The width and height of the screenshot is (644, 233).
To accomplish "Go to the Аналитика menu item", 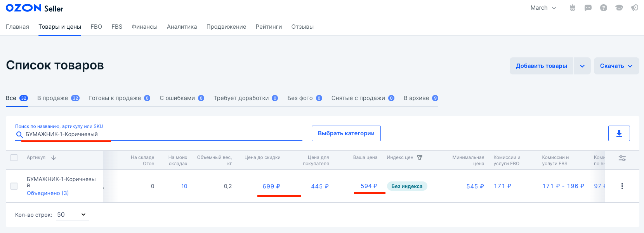I will [x=182, y=27].
